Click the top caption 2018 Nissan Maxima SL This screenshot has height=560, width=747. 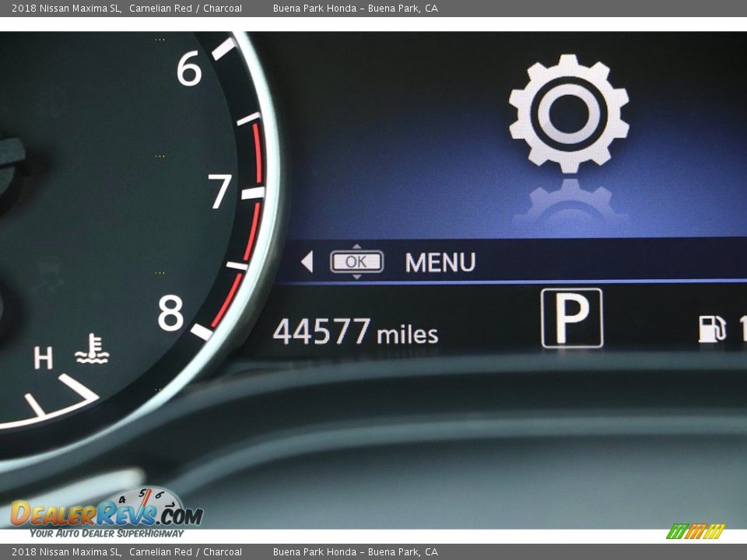pyautogui.click(x=67, y=8)
